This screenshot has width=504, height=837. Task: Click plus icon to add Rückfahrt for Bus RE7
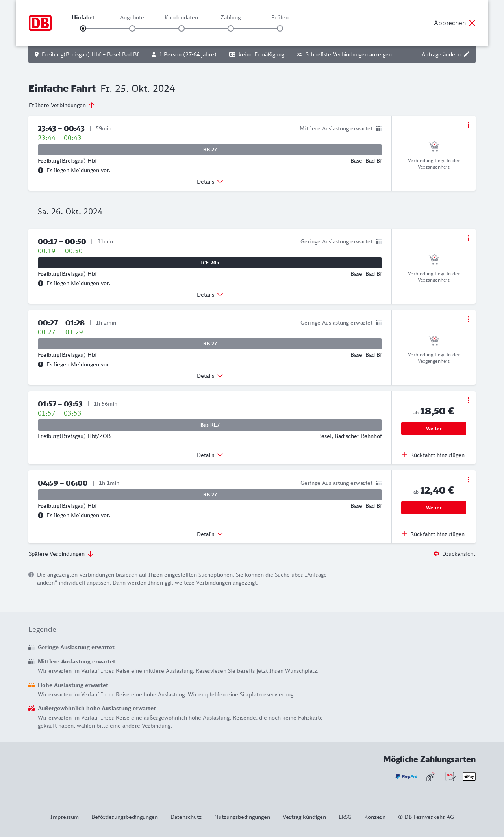[404, 455]
